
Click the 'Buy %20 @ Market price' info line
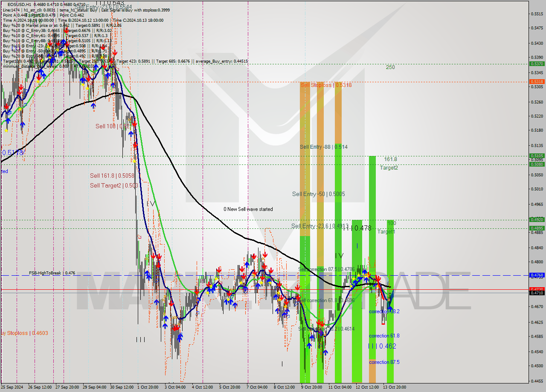62,25
